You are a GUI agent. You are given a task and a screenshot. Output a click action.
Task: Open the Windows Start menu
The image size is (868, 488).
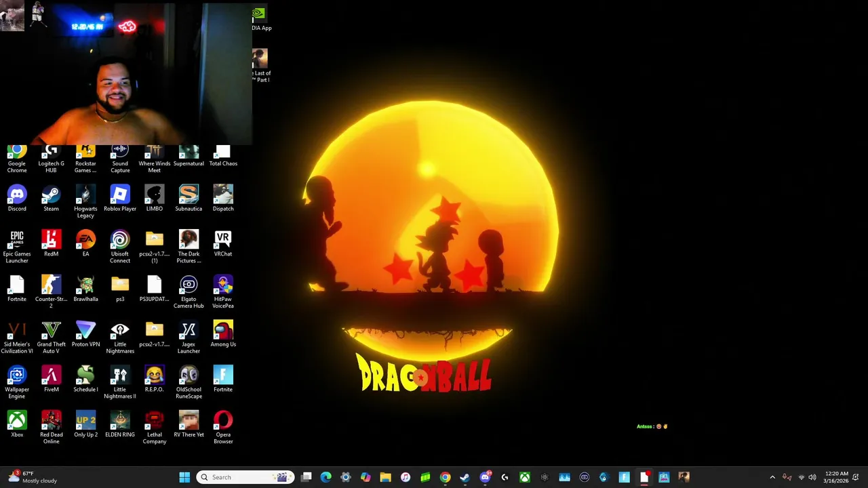click(184, 477)
